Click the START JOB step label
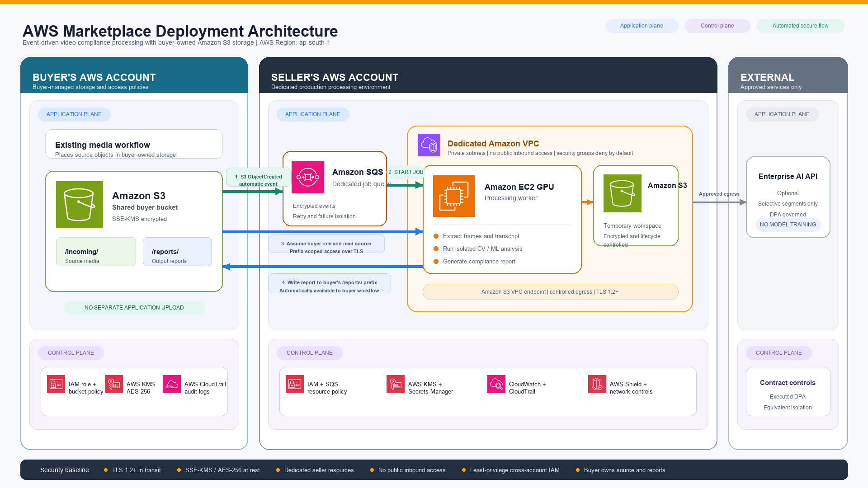This screenshot has width=868, height=488. pos(406,172)
